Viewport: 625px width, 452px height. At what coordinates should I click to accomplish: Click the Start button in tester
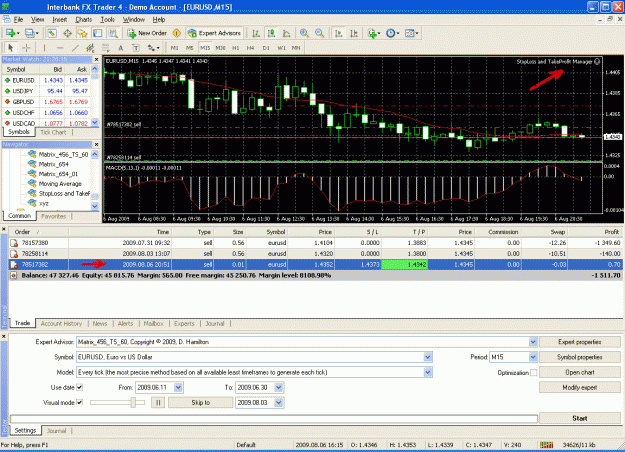(x=580, y=418)
